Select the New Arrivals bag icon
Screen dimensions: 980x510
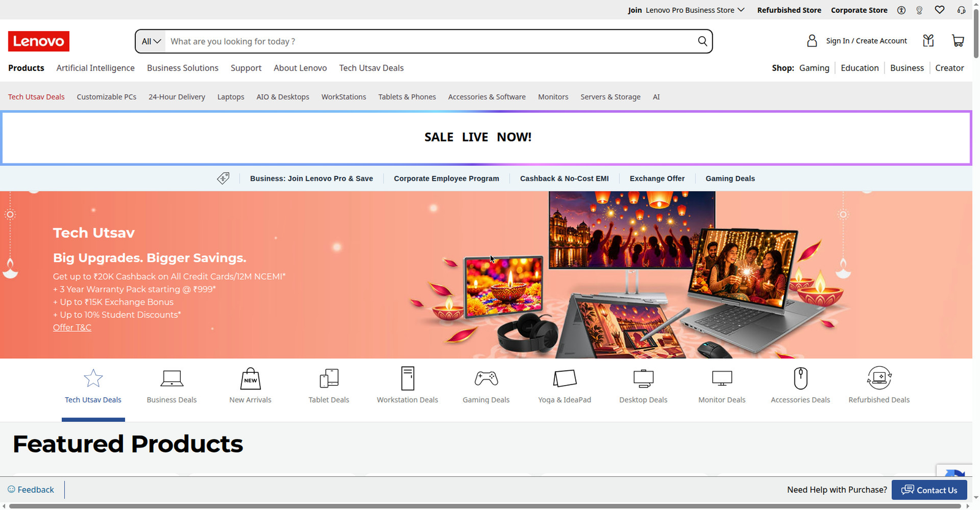pos(251,378)
